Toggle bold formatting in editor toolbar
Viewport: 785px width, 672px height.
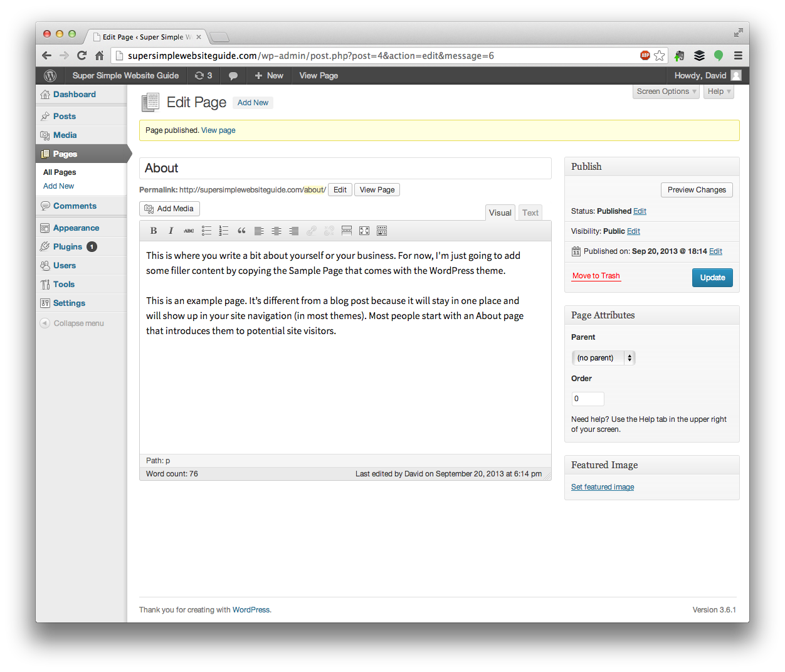[x=154, y=231]
